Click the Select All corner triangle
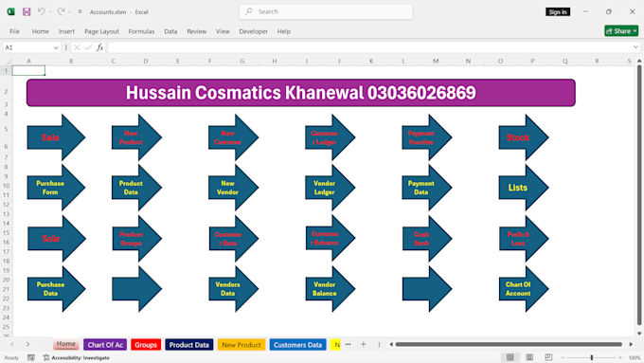 tap(8, 61)
